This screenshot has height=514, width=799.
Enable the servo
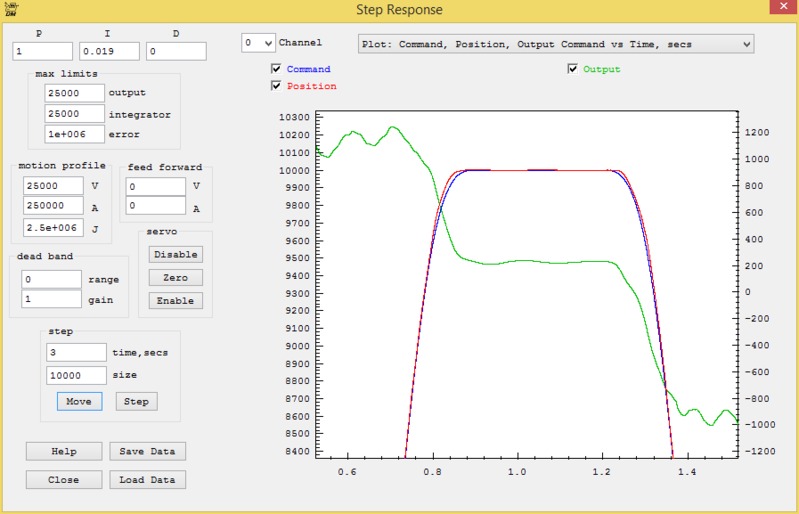click(x=176, y=300)
